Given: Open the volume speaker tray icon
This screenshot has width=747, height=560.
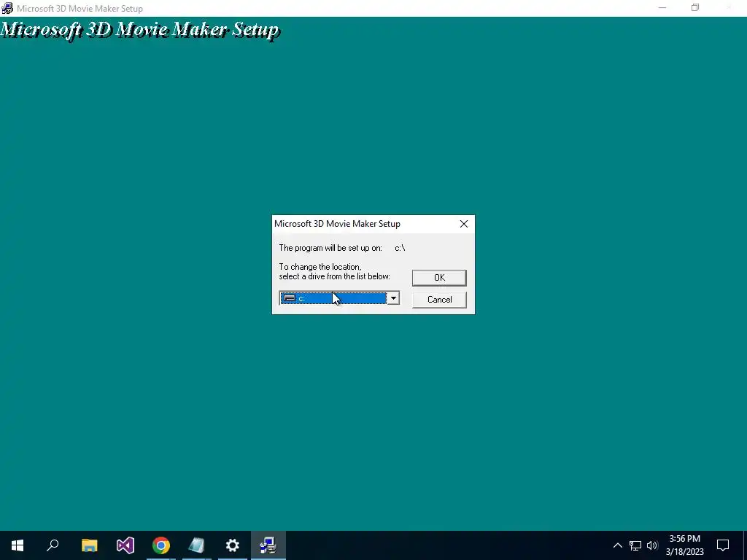Looking at the screenshot, I should pyautogui.click(x=652, y=545).
